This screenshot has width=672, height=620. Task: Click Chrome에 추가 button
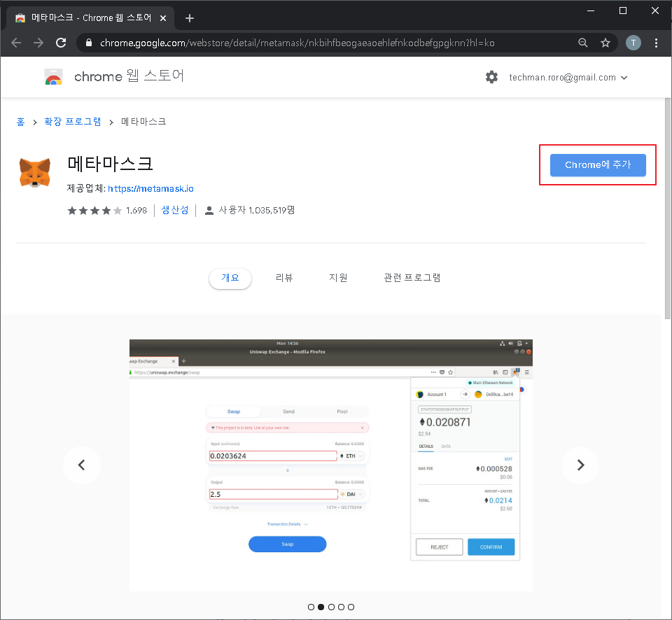(x=598, y=165)
